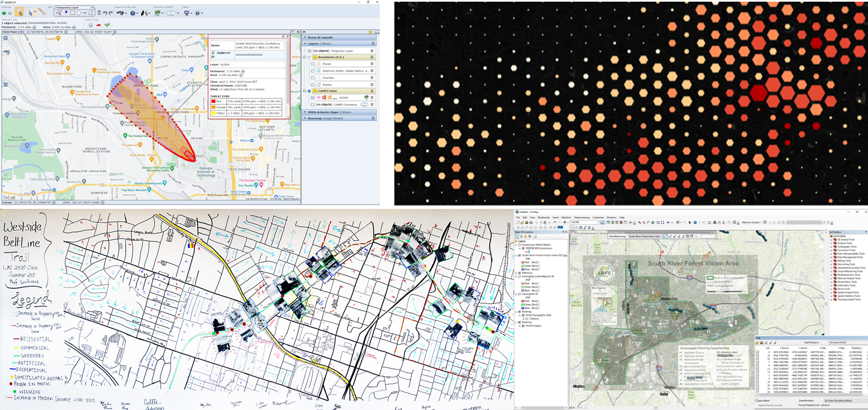Expand Basemap: Google Streets section
Viewport: 868px width, 410px height.
pyautogui.click(x=305, y=118)
